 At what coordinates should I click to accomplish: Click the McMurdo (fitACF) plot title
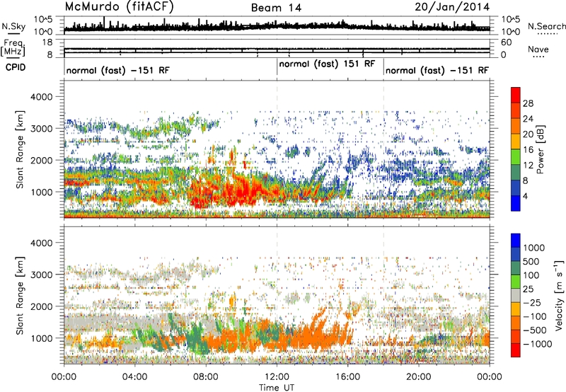point(119,7)
